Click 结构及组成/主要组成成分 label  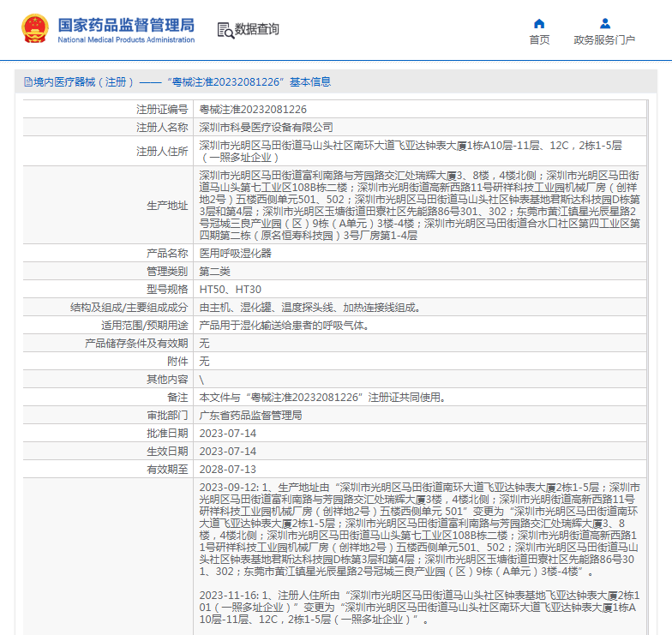pos(129,307)
